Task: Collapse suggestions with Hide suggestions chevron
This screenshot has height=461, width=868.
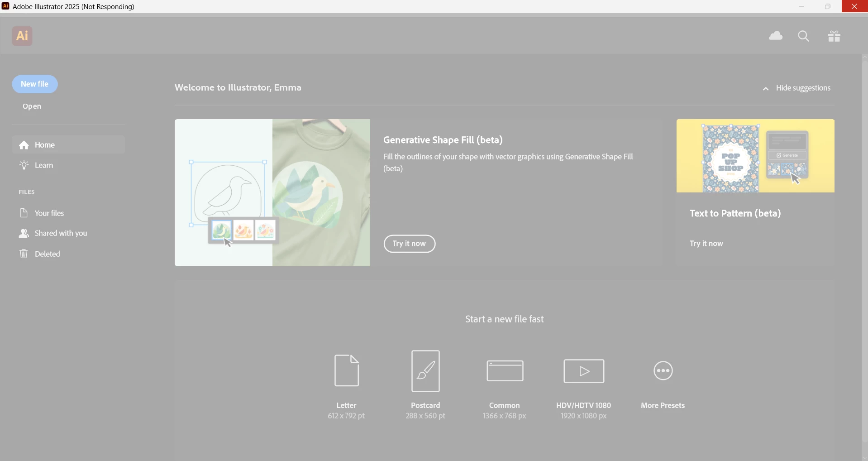Action: coord(766,89)
